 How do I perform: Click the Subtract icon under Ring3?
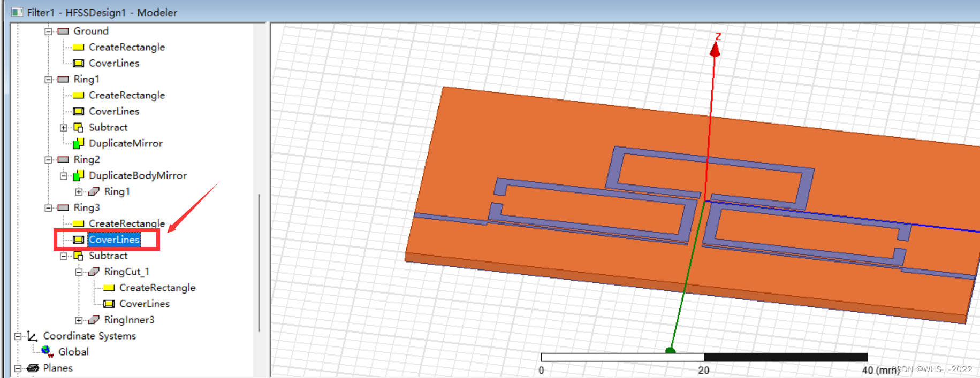(79, 256)
